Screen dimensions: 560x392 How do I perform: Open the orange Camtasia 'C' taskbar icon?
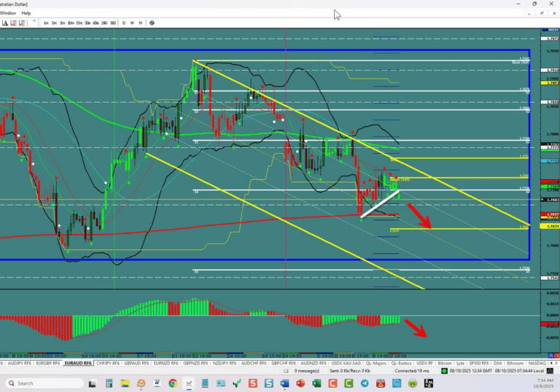click(x=332, y=383)
